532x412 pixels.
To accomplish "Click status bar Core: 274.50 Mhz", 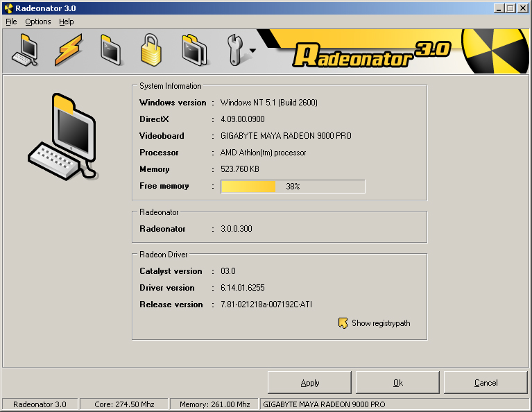I will 124,404.
